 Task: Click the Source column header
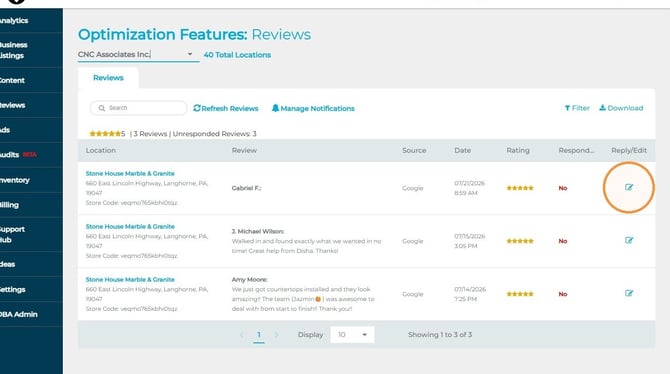[x=414, y=150]
